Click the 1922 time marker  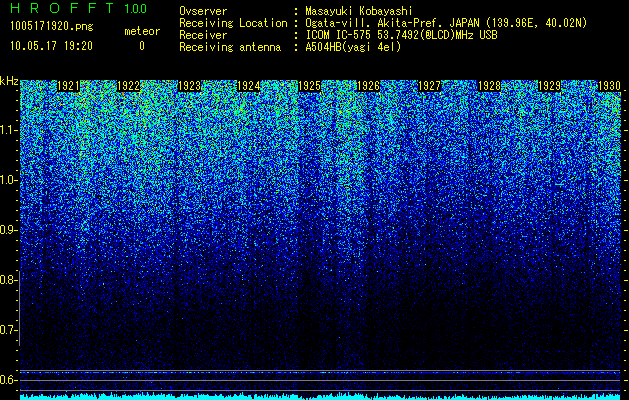(129, 86)
